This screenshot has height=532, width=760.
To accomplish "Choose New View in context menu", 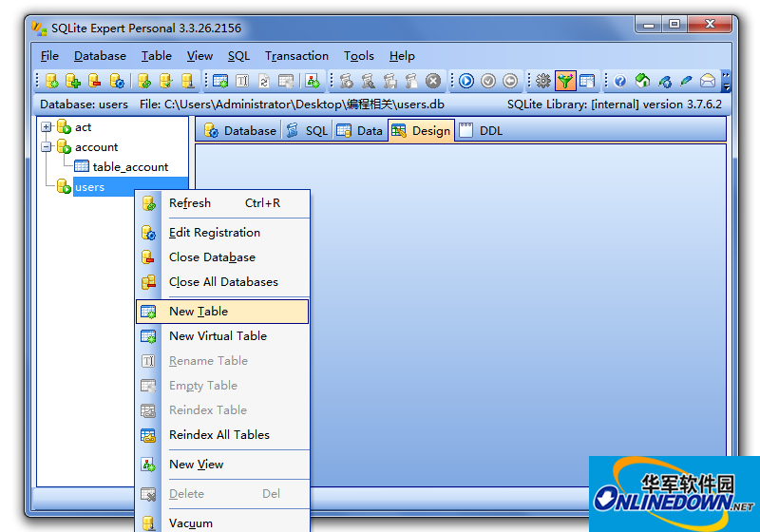I will tap(222, 465).
